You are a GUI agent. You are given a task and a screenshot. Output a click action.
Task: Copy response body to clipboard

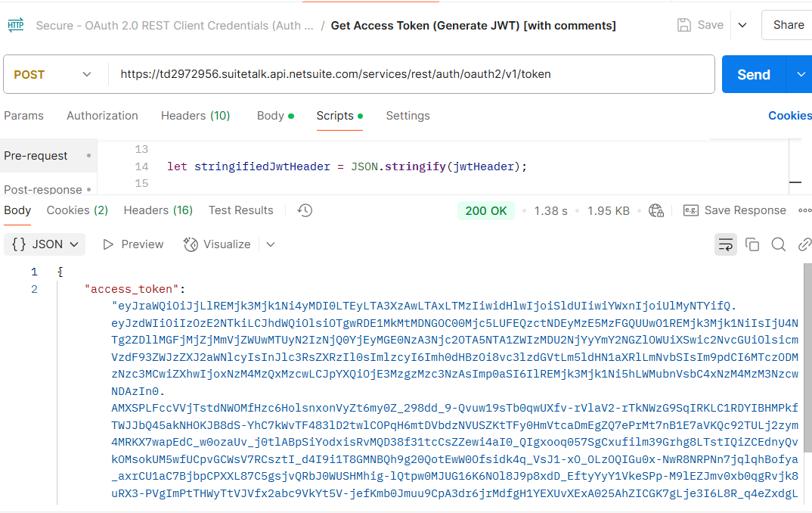click(752, 244)
